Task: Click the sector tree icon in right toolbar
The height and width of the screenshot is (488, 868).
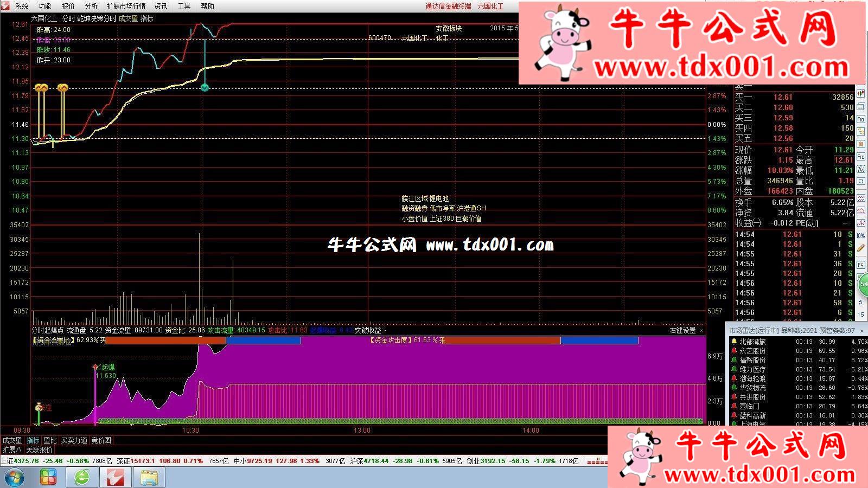Action: click(x=861, y=132)
